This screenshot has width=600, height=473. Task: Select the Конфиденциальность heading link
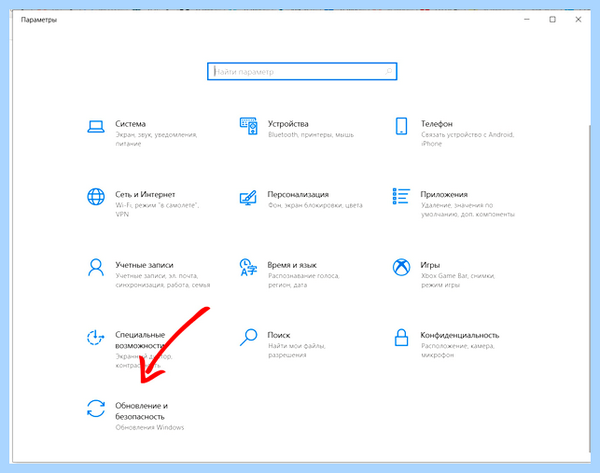coord(460,335)
